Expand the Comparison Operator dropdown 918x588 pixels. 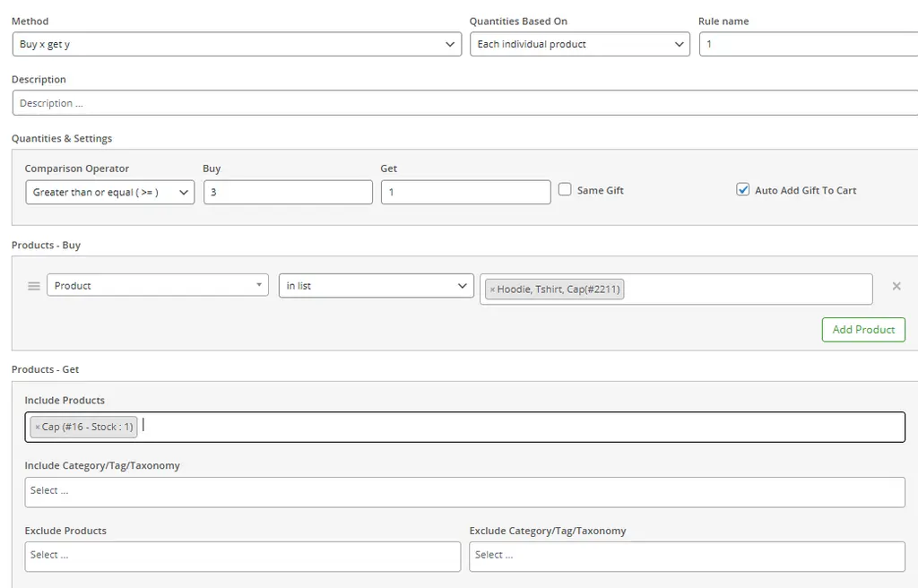click(x=109, y=193)
